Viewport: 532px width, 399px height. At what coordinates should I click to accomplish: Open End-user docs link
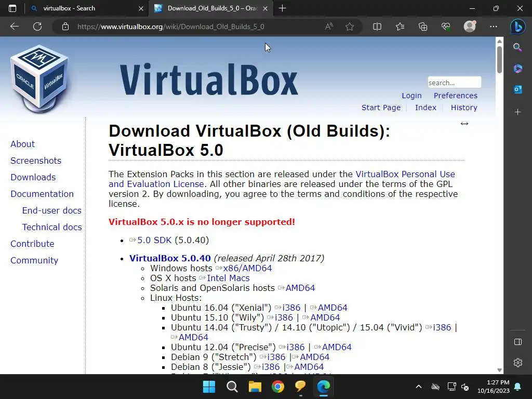[x=52, y=210]
